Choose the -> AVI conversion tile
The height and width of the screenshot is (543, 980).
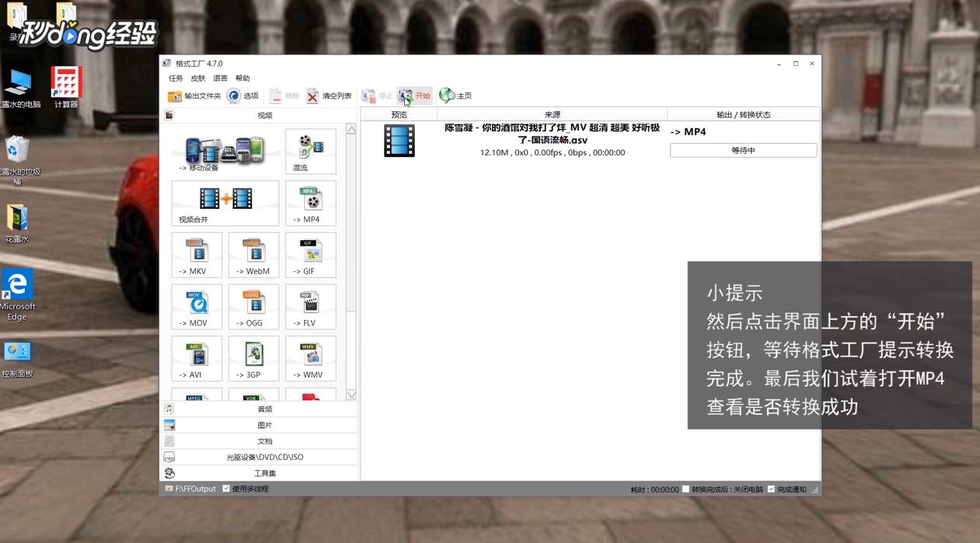pos(197,359)
